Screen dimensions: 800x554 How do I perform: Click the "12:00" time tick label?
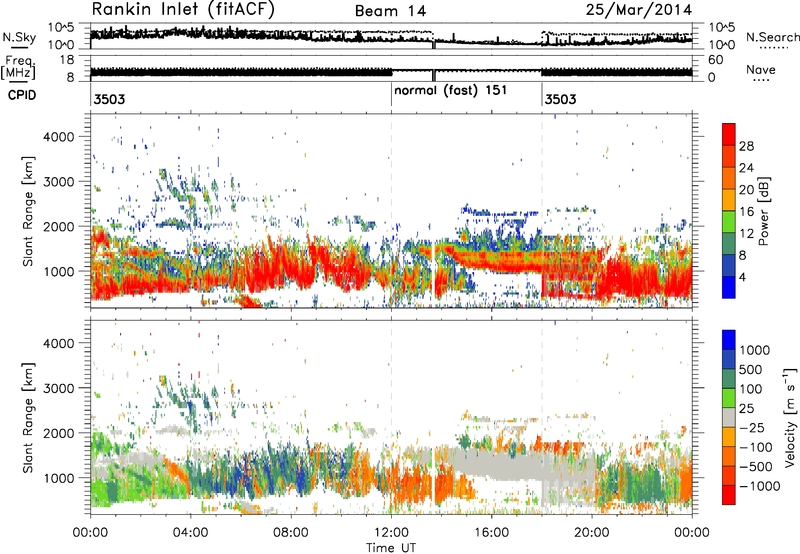click(x=391, y=533)
